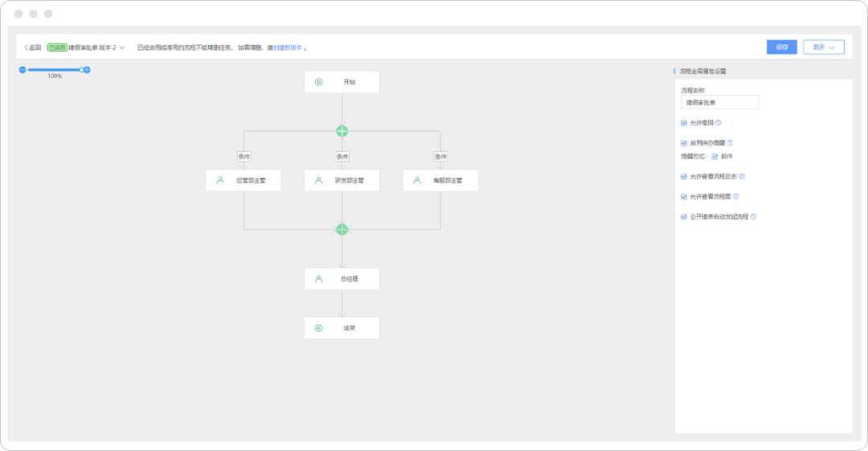The height and width of the screenshot is (451, 868).
Task: Select the play icon in 开始 node
Action: point(319,82)
